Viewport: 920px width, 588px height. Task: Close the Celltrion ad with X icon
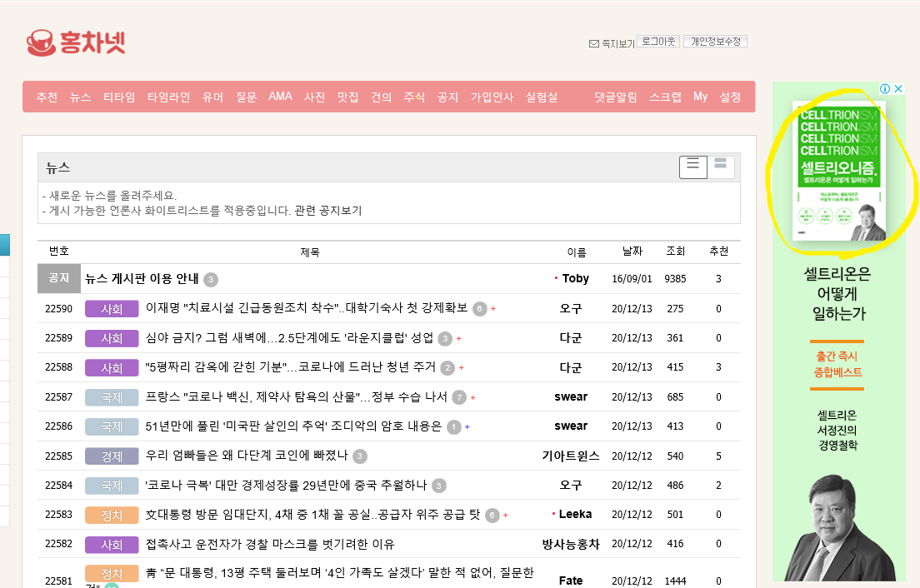pos(898,88)
